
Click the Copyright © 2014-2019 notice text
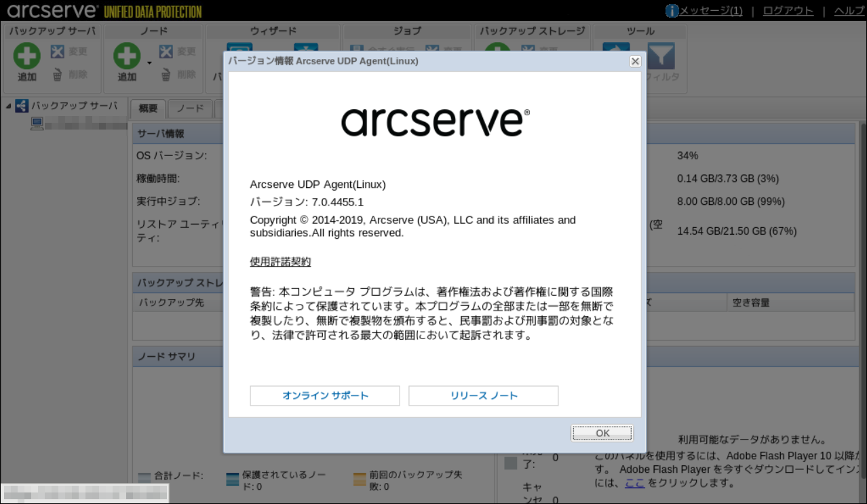[x=412, y=227]
